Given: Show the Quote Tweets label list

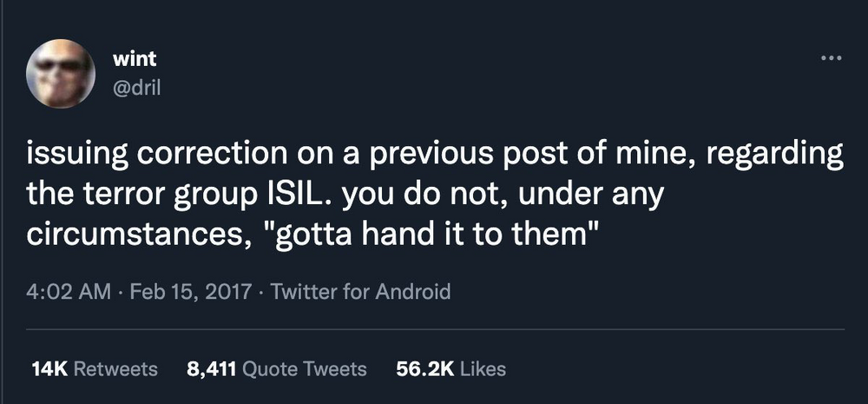Looking at the screenshot, I should coord(304,369).
